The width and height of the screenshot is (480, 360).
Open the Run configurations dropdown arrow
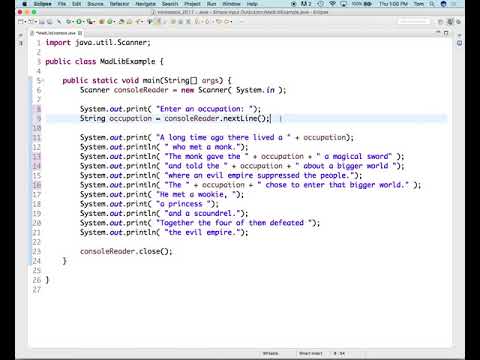pos(83,22)
